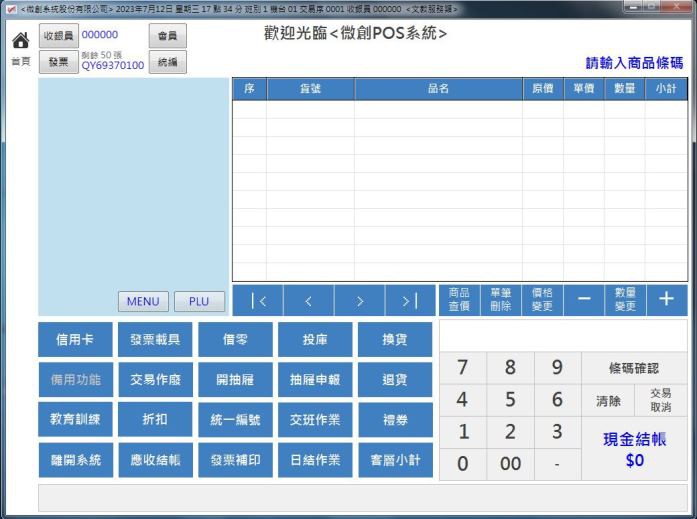This screenshot has height=519, width=697.
Task: Tap keypad digit 9
Action: click(x=557, y=368)
